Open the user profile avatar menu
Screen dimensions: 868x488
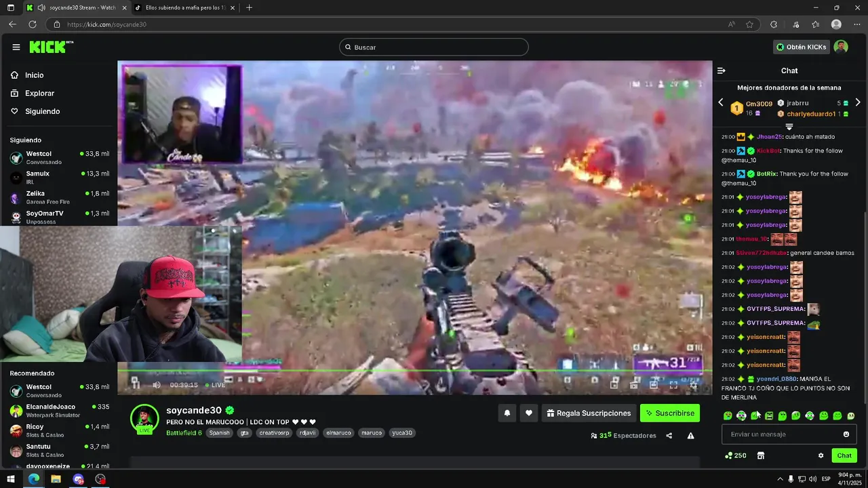(841, 47)
